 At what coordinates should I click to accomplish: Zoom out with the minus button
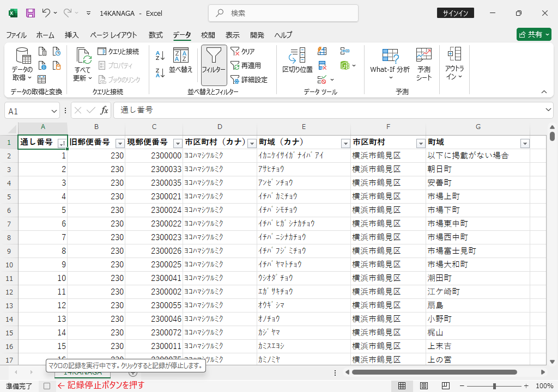point(462,386)
